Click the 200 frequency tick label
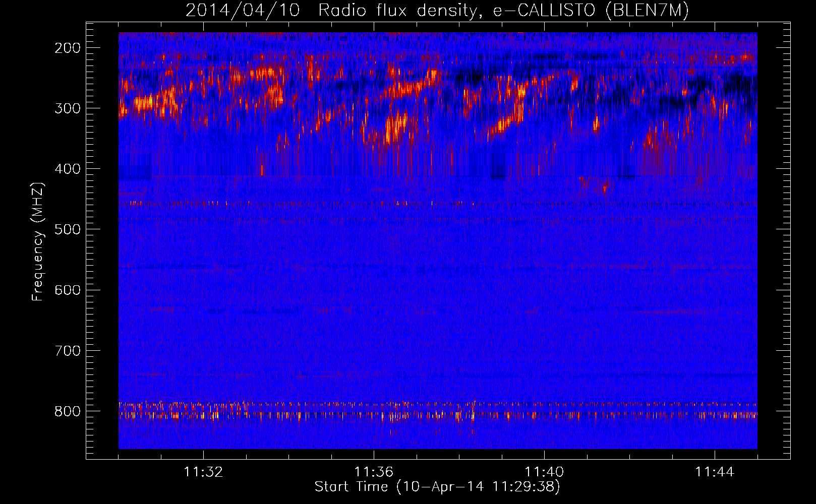 click(x=67, y=48)
